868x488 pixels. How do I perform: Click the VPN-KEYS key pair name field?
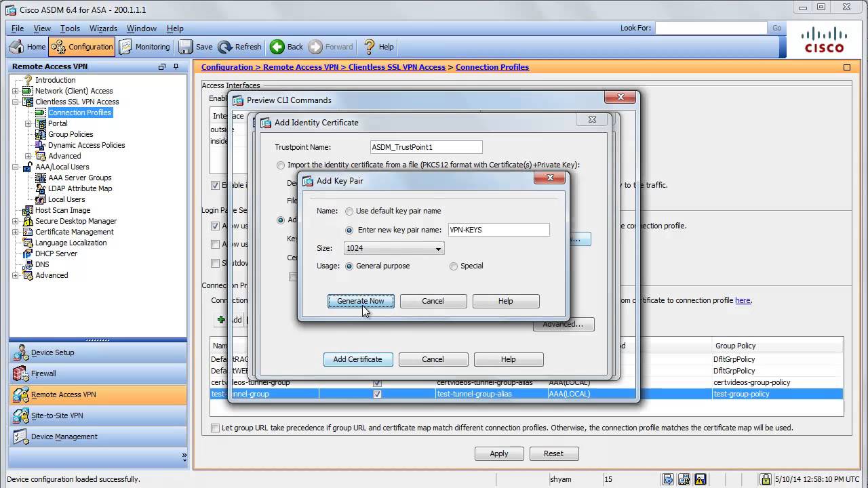pos(498,230)
